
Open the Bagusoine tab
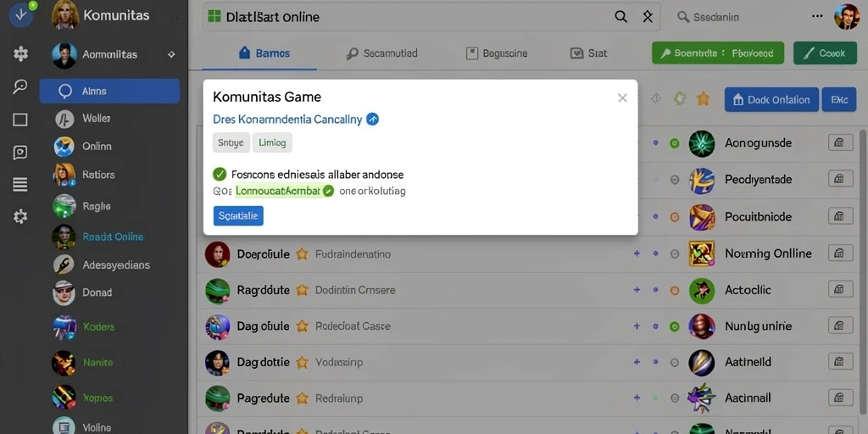point(497,53)
